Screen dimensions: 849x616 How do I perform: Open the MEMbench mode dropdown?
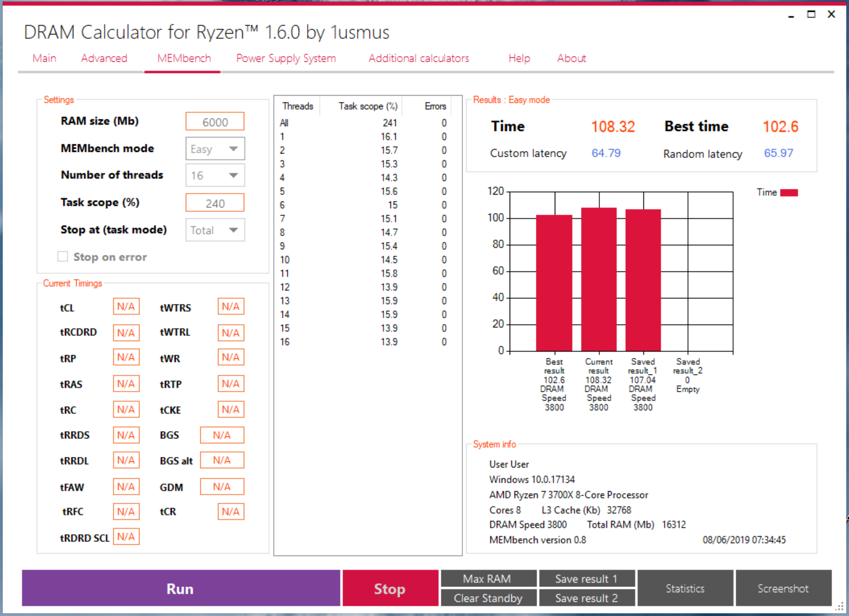215,149
